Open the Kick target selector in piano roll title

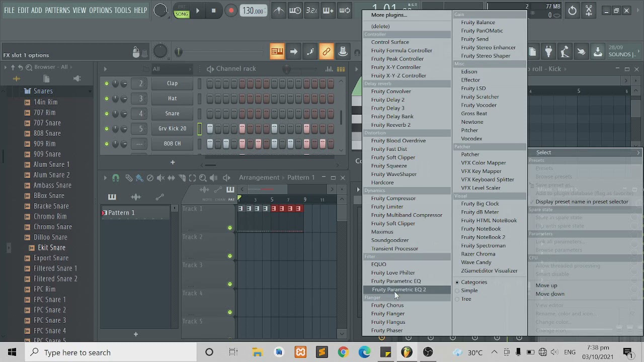tap(554, 69)
